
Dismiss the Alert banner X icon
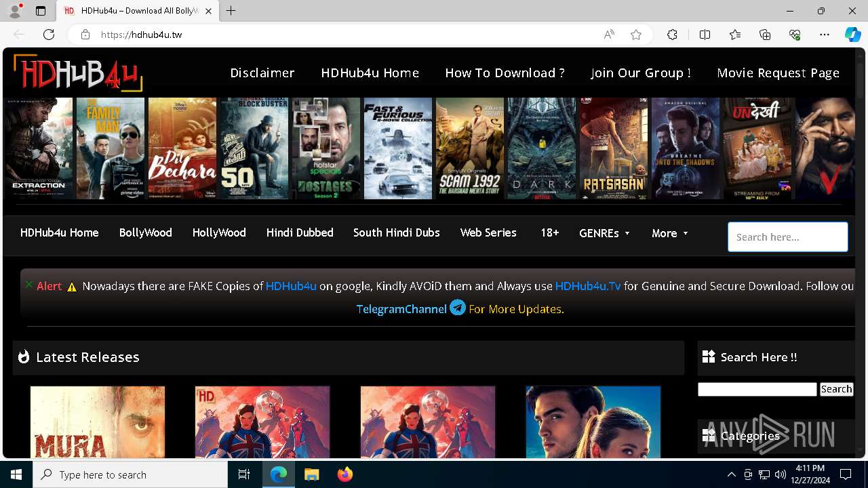(x=29, y=285)
